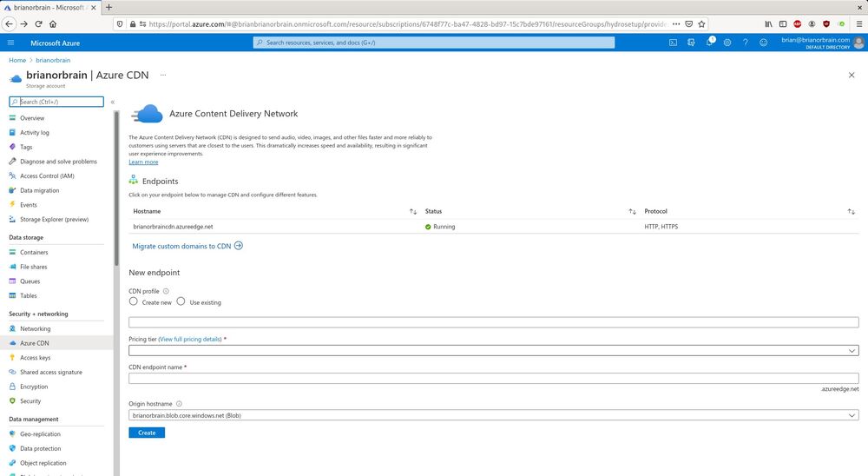Click the info icon next to Origin hostname
The width and height of the screenshot is (868, 476).
click(x=179, y=404)
